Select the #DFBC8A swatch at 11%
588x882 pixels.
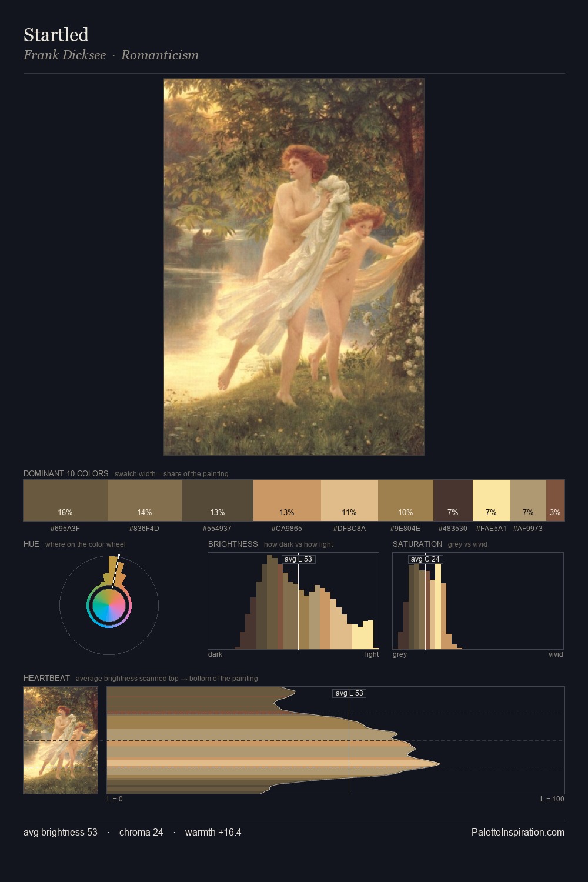point(349,500)
